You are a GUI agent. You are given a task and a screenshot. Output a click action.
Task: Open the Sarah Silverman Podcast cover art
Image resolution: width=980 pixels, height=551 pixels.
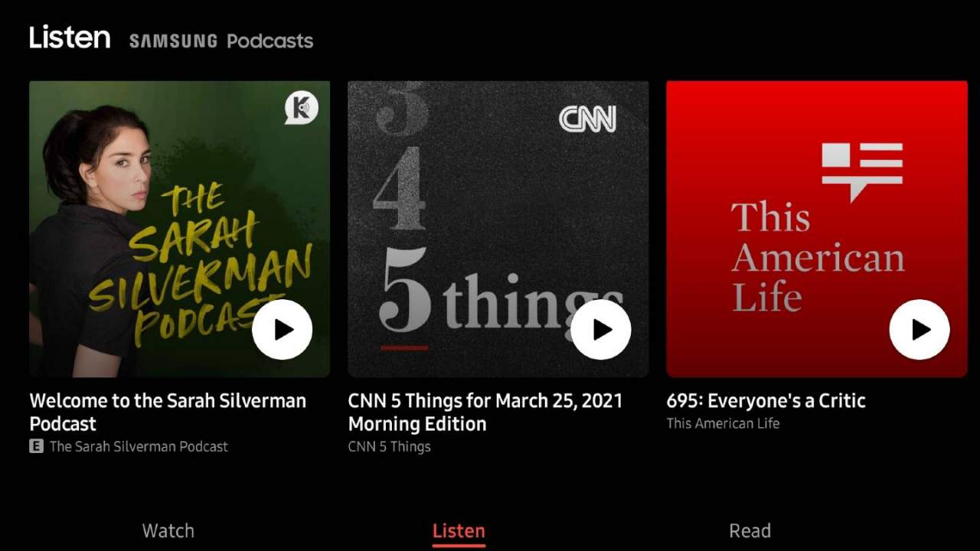point(180,229)
